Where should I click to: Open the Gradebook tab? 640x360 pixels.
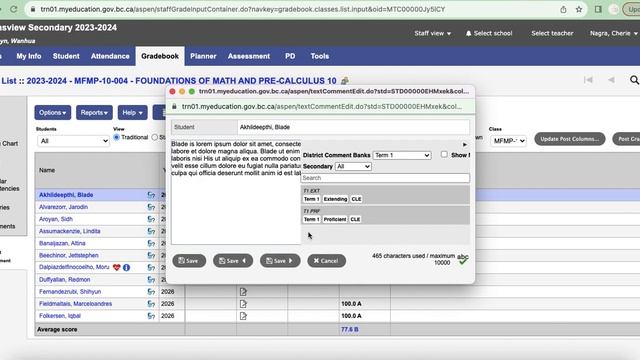click(x=160, y=56)
